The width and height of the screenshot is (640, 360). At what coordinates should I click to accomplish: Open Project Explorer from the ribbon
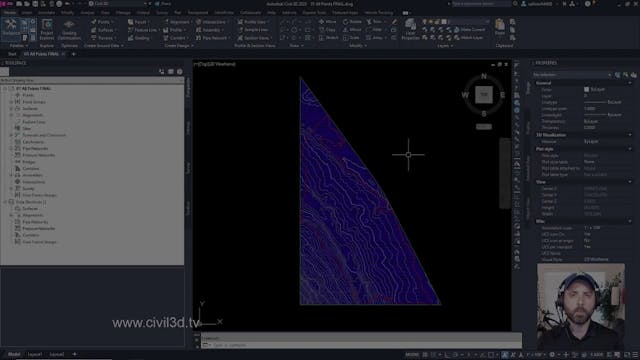click(x=47, y=29)
